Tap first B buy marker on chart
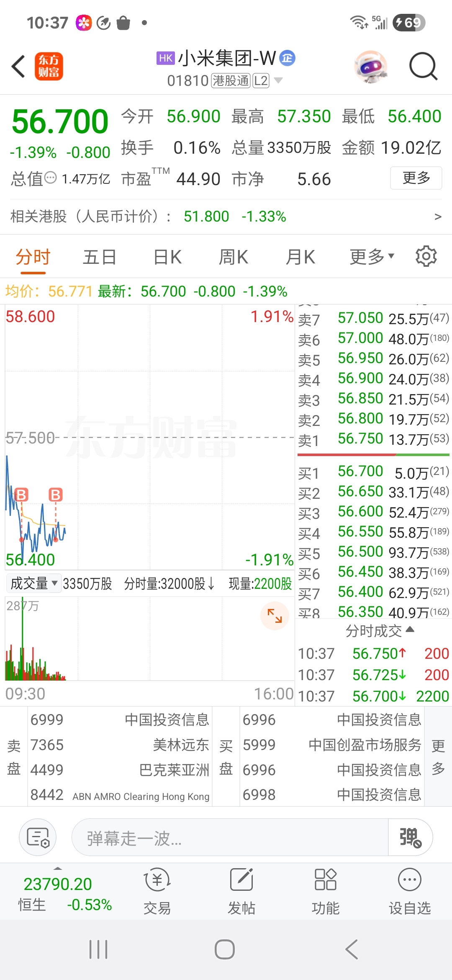Screen dimensions: 452x980 (21, 495)
